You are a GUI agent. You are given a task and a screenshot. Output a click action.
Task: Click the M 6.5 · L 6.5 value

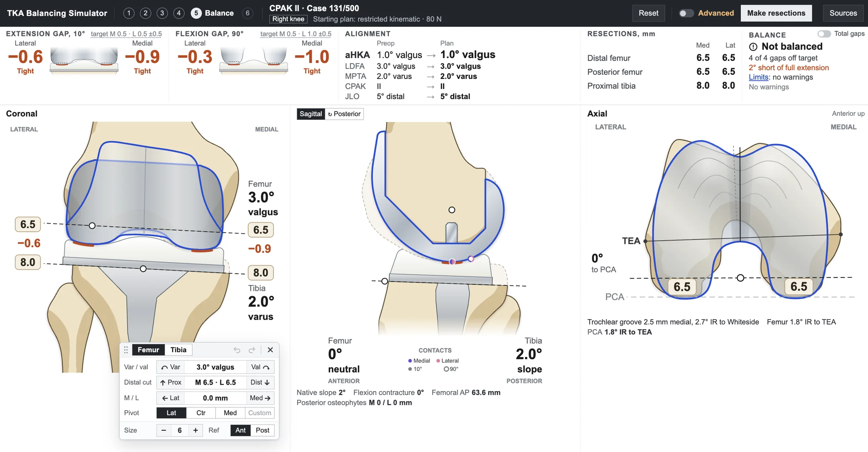click(x=215, y=382)
